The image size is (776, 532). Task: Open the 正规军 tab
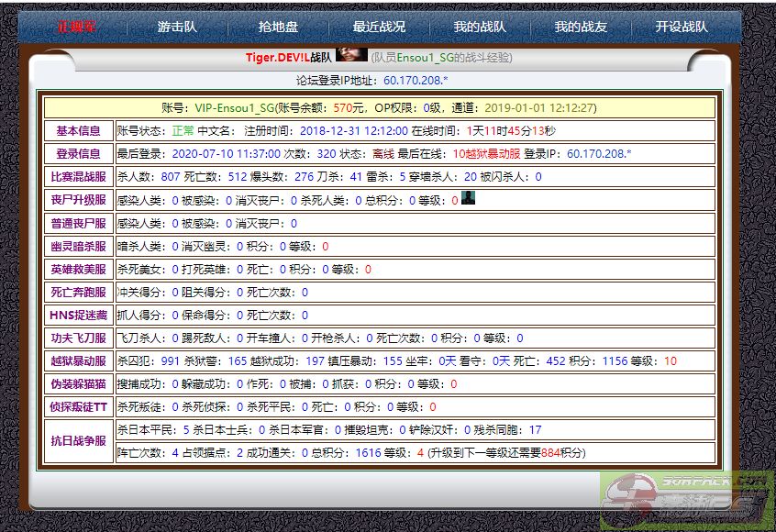coord(76,28)
